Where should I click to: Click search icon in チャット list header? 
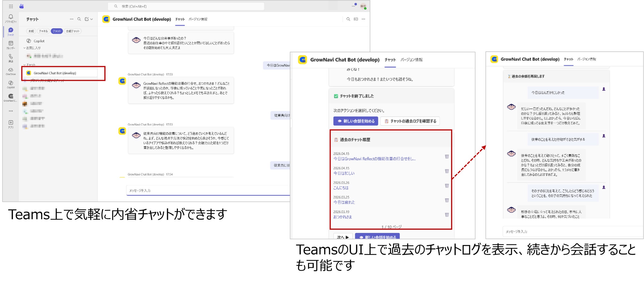click(x=79, y=19)
